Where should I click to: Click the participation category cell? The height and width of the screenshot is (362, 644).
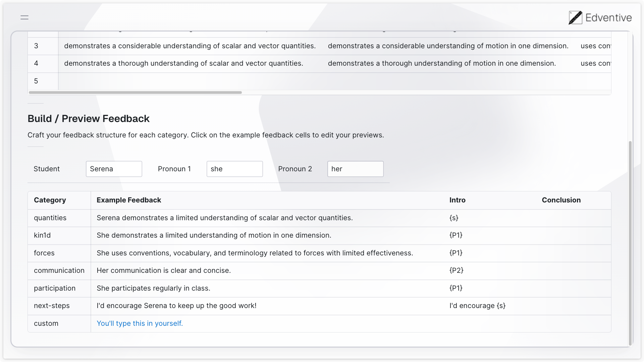pos(59,288)
